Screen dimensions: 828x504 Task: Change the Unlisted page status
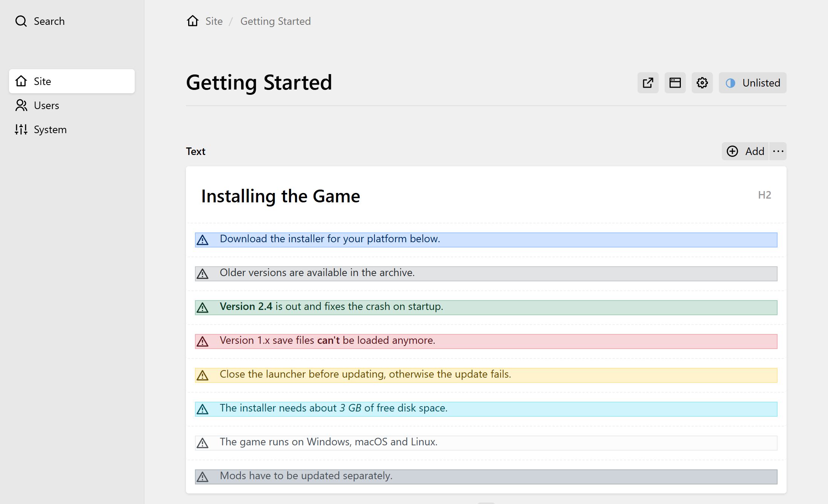tap(753, 83)
